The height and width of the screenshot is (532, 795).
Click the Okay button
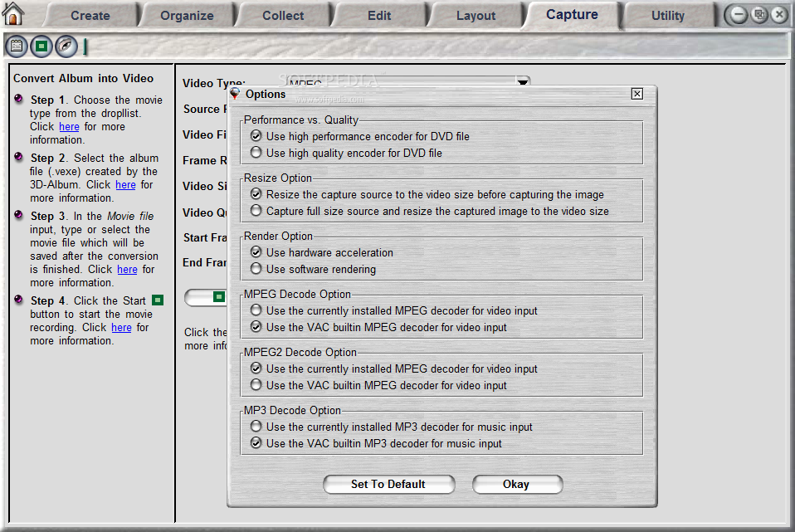(x=517, y=485)
